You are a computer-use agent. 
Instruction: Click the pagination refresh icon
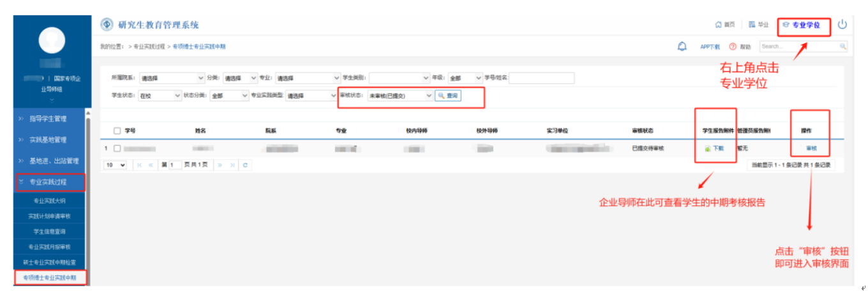point(244,165)
